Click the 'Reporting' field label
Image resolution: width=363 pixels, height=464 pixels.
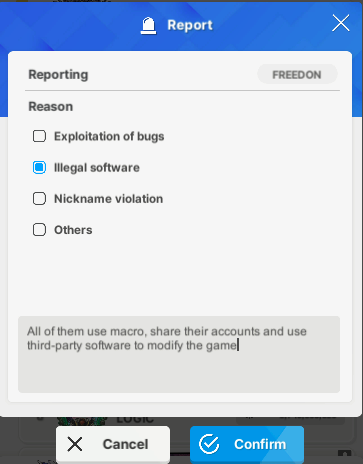pos(58,75)
